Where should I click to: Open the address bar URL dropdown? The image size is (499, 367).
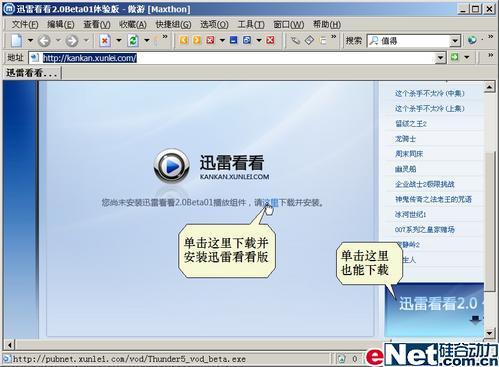pos(440,58)
